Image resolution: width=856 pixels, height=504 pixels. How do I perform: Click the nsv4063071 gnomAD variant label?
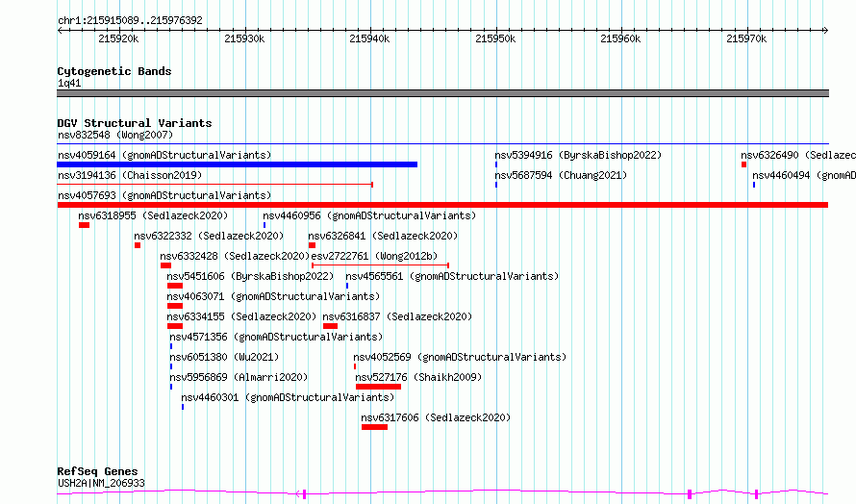click(273, 296)
